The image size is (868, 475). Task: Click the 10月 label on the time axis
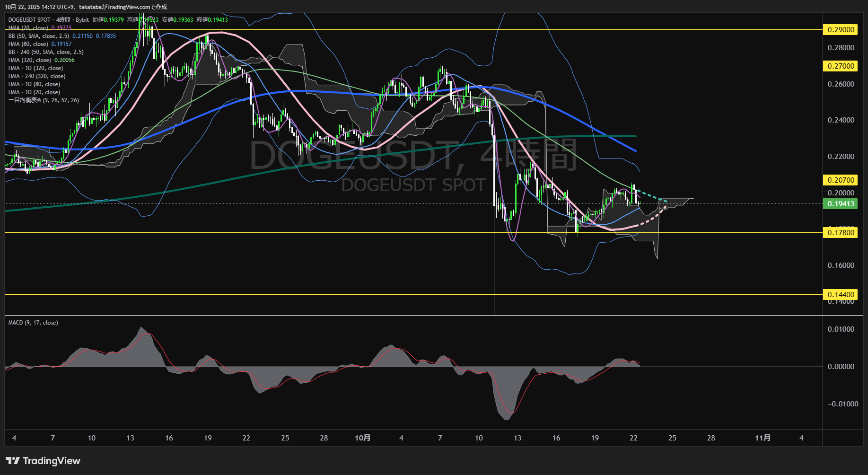point(362,438)
